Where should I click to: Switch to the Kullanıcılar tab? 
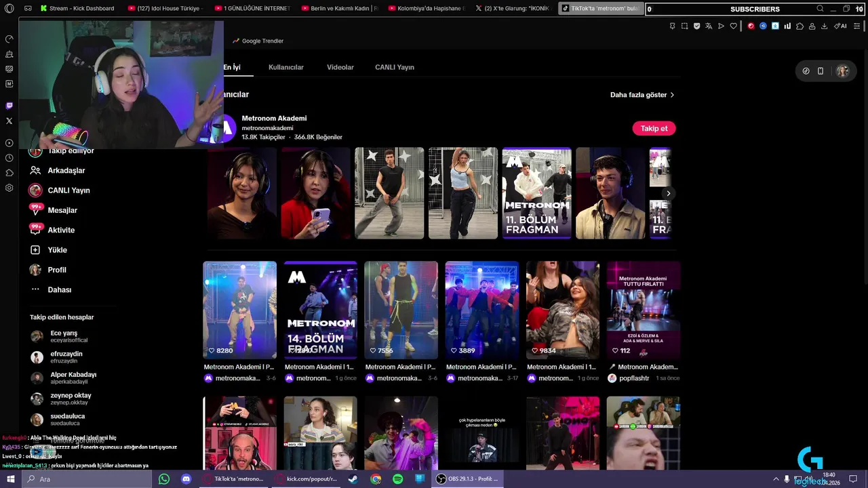coord(285,67)
